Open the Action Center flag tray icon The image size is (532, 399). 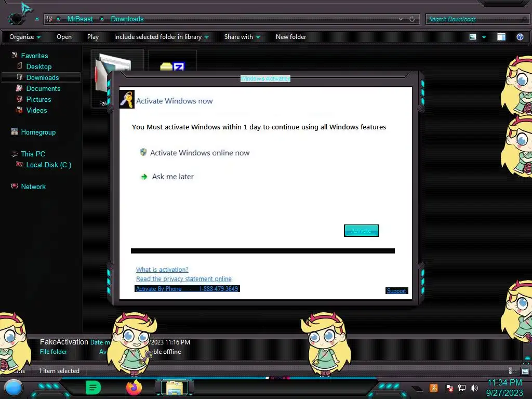[x=449, y=388]
